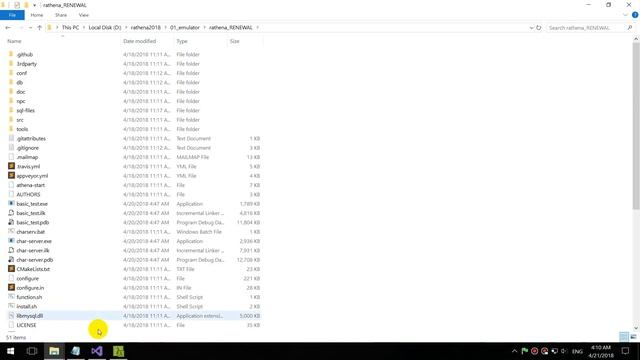Sort by Name column header
The image size is (640, 360).
click(14, 41)
